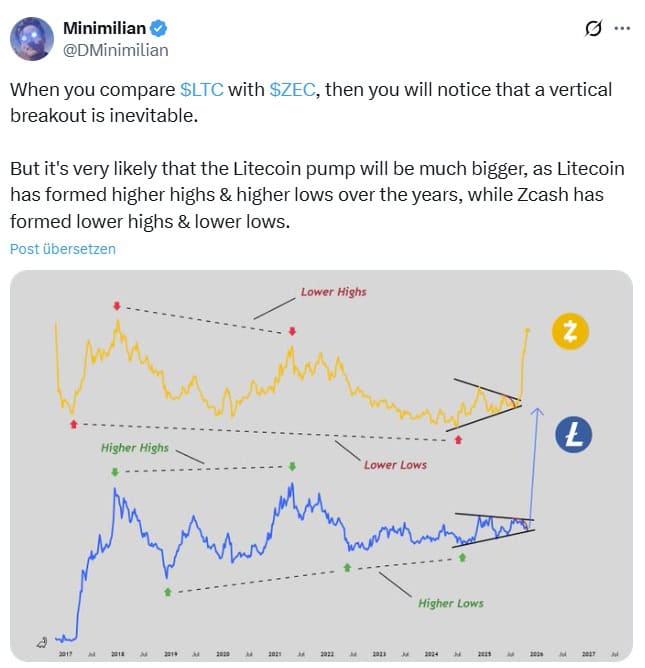Click the red arrow above Zcash's 2018 peak
Viewport: 645px width, 668px height.
117,304
